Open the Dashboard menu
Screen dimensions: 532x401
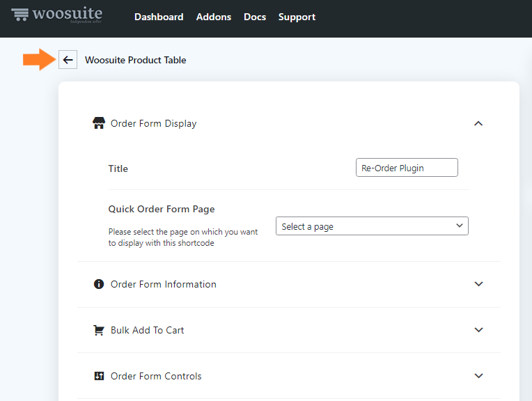click(x=159, y=17)
